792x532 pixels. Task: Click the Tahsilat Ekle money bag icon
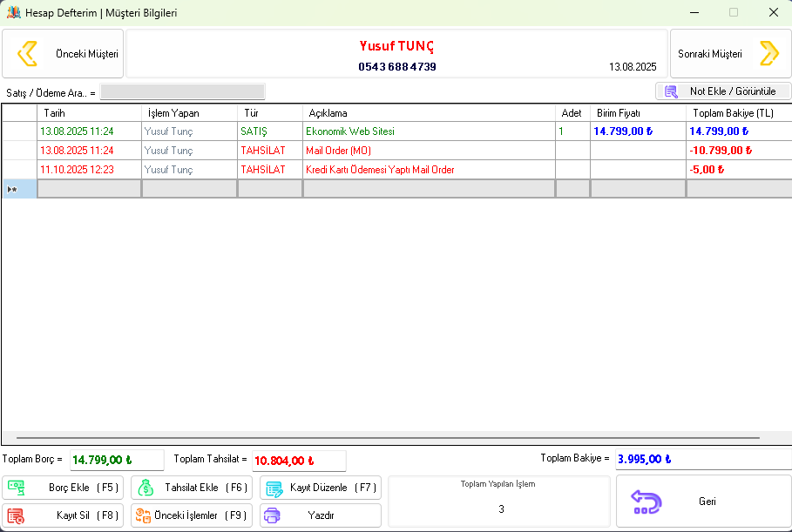145,488
